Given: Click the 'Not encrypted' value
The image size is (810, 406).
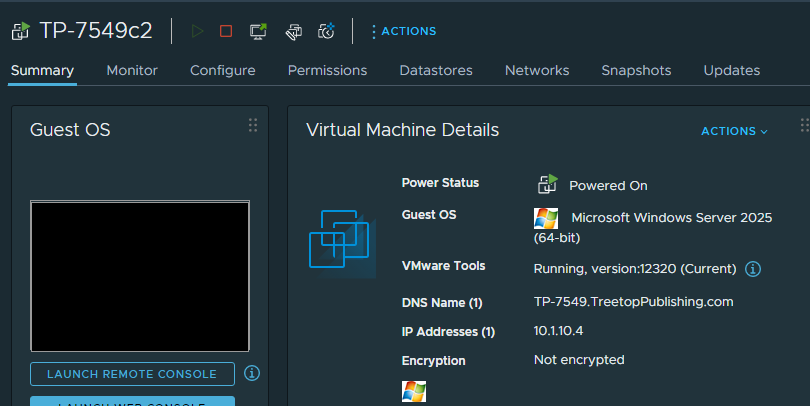Looking at the screenshot, I should tap(579, 360).
